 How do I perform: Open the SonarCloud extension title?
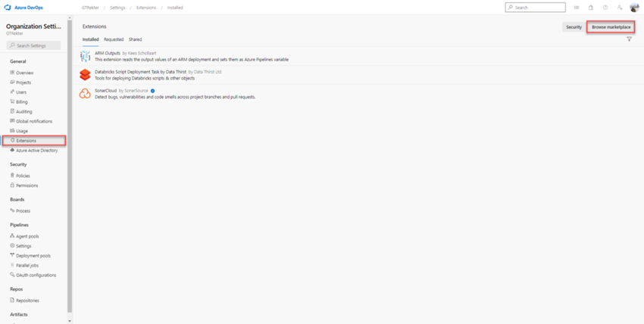click(x=105, y=90)
